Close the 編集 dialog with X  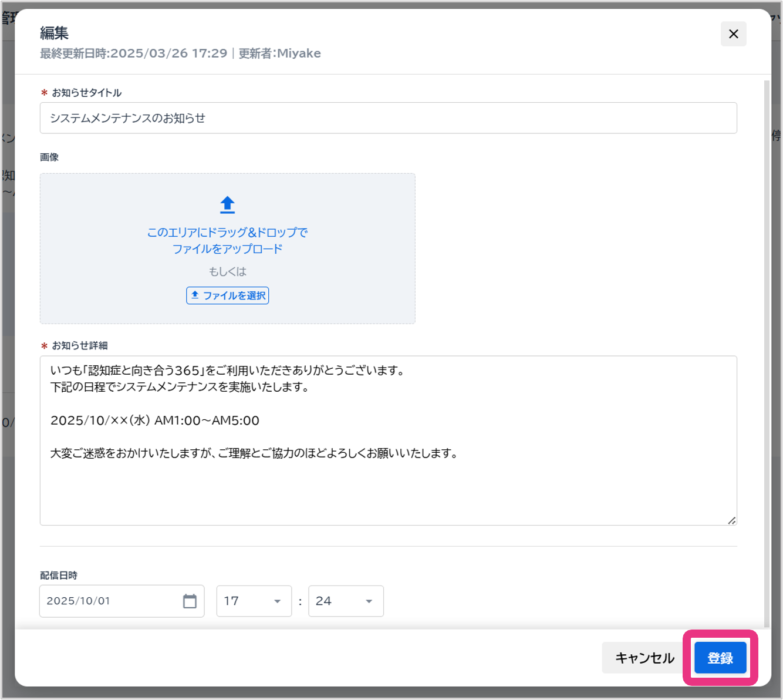(x=733, y=34)
